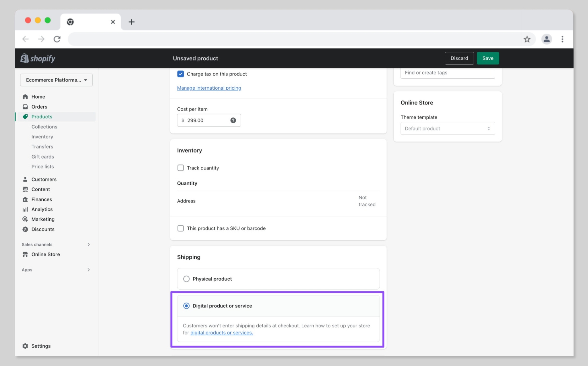This screenshot has width=588, height=366.
Task: Open the Customers section
Action: tap(44, 179)
